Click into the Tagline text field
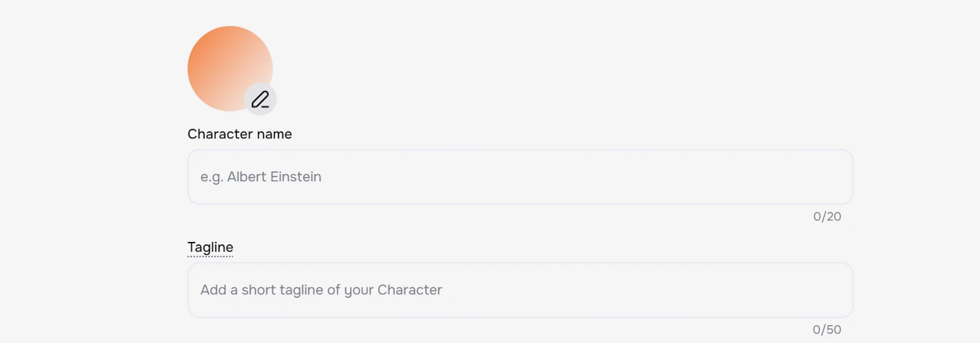The image size is (980, 343). pyautogui.click(x=519, y=290)
